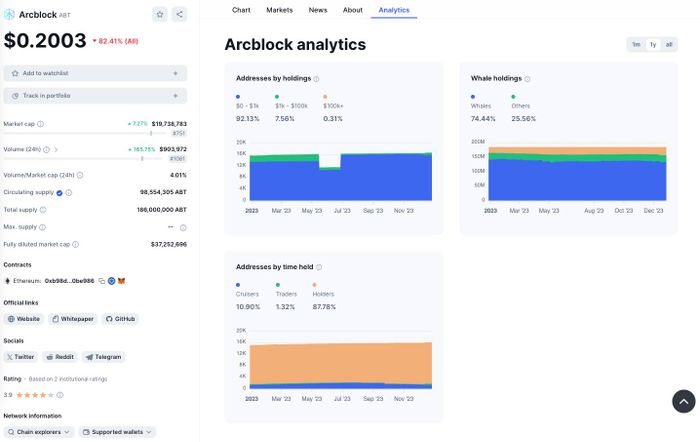Open the Reddit social link
Viewport: 700px width, 442px height.
60,357
